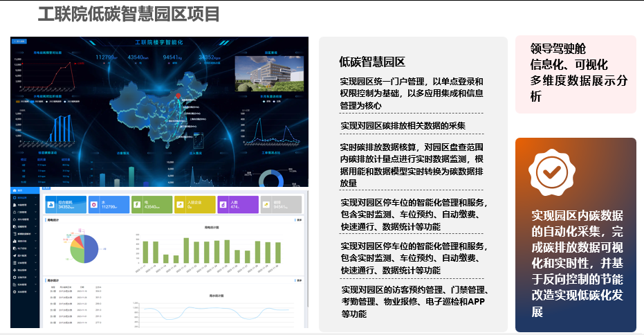Click the 工联院楼宇智能化 dashboard title
644x335 pixels.
[159, 42]
